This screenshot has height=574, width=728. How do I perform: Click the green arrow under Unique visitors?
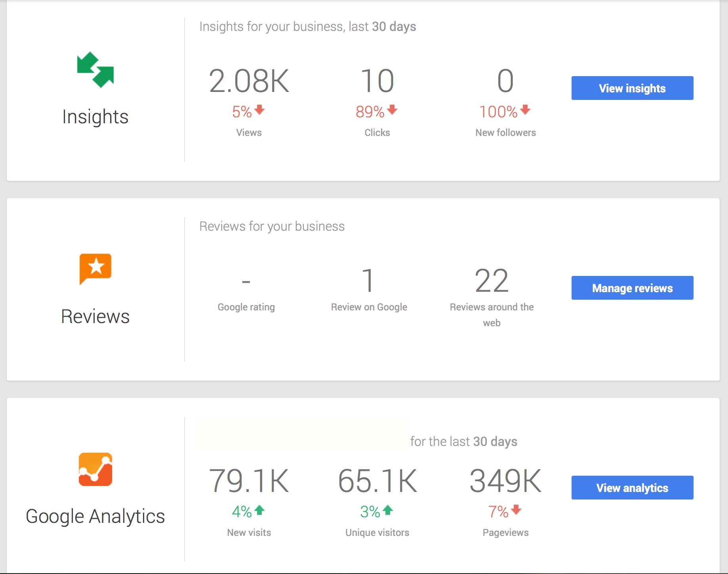point(389,511)
